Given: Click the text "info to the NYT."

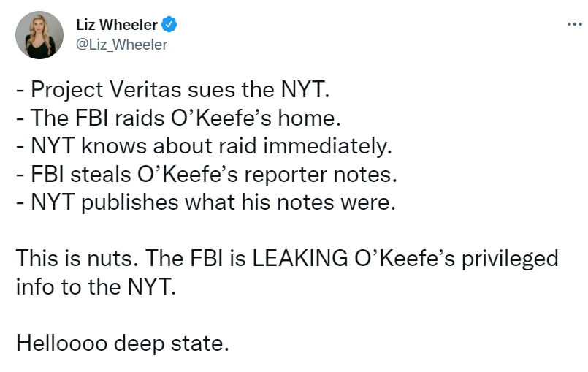Looking at the screenshot, I should pos(96,285).
